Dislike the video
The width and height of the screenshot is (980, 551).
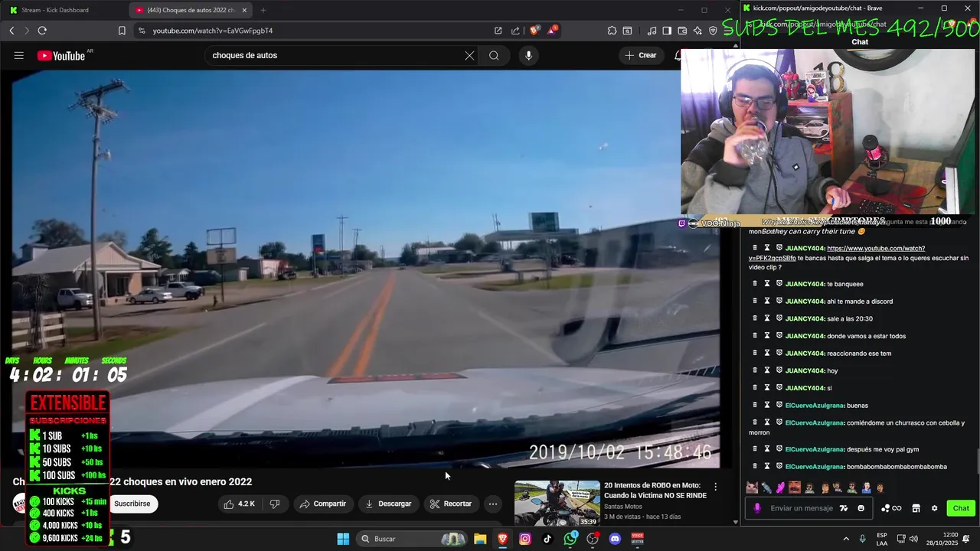(274, 504)
